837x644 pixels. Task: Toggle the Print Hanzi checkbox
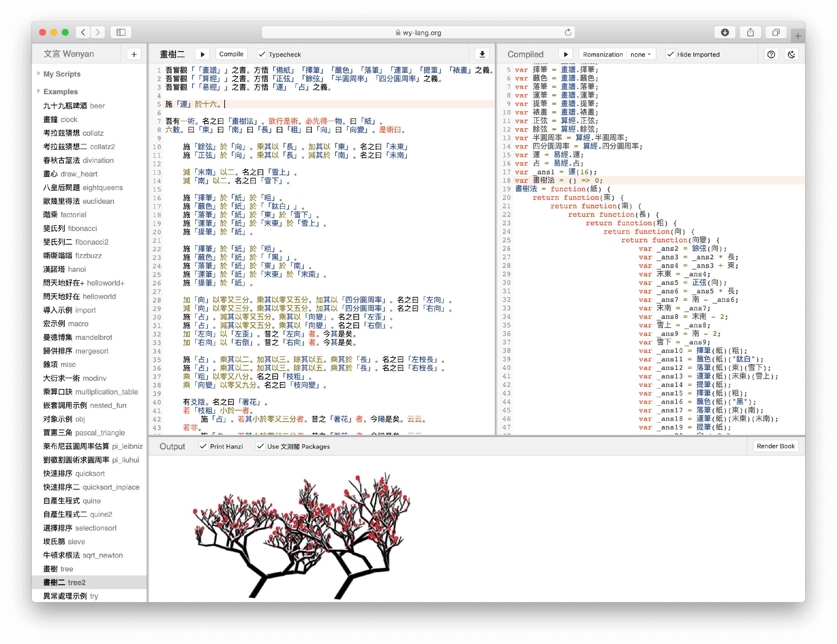point(203,446)
